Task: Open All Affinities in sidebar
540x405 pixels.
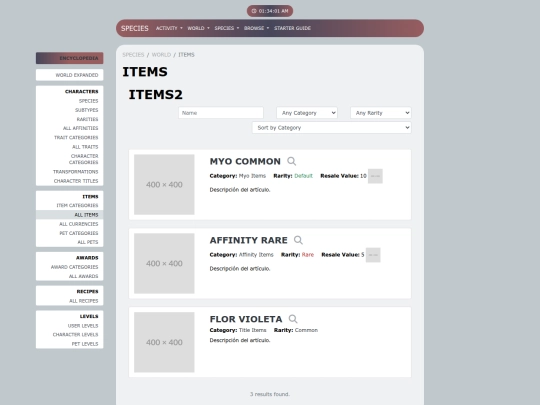Action: [80, 128]
